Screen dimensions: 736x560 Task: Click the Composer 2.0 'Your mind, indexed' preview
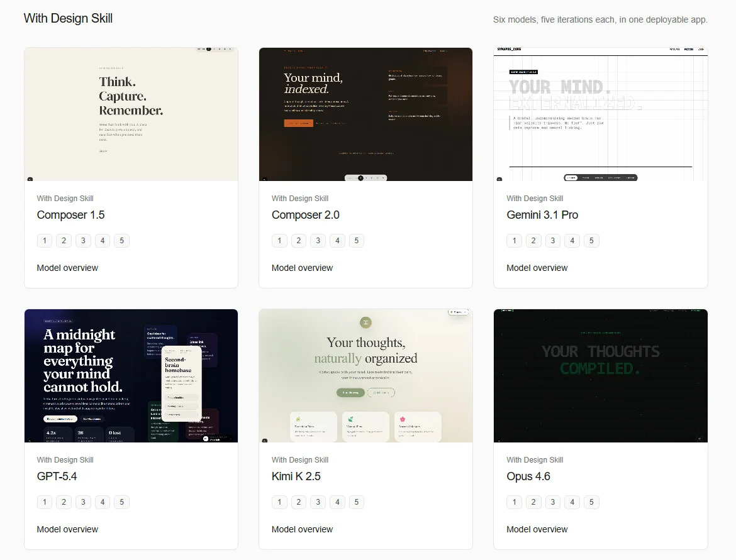(x=365, y=114)
